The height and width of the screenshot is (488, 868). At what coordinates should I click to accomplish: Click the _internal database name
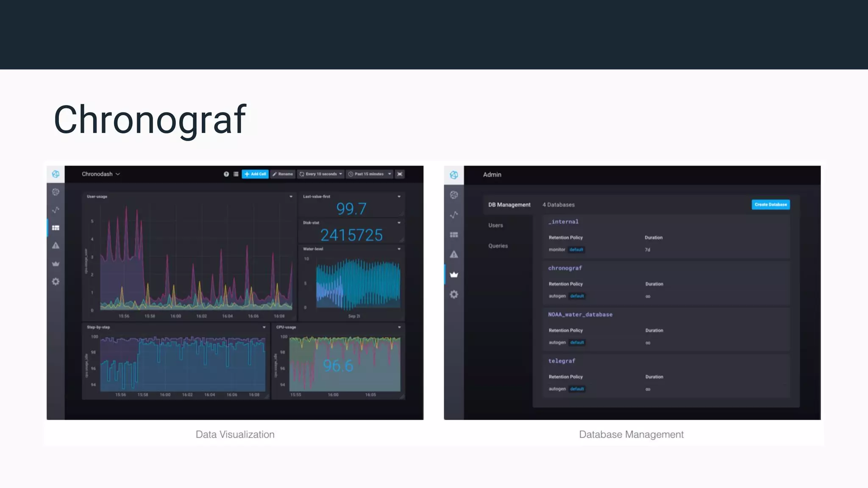pyautogui.click(x=563, y=222)
